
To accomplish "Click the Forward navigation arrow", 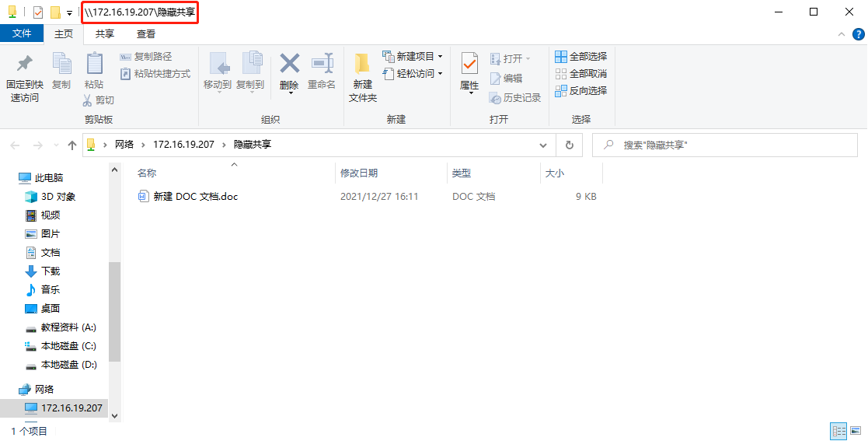I will point(37,145).
